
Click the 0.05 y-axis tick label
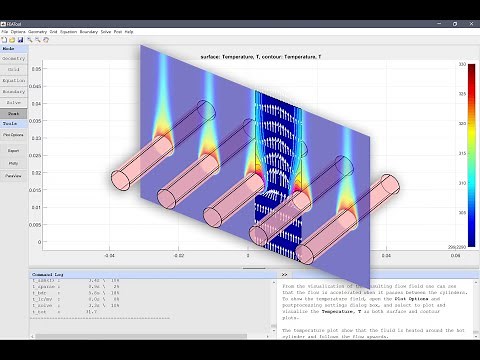click(x=36, y=69)
